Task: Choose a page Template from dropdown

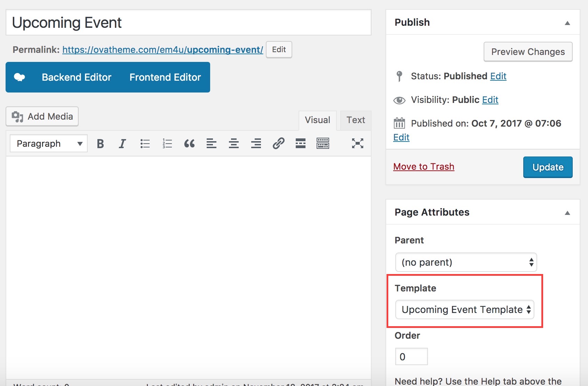Action: tap(464, 309)
